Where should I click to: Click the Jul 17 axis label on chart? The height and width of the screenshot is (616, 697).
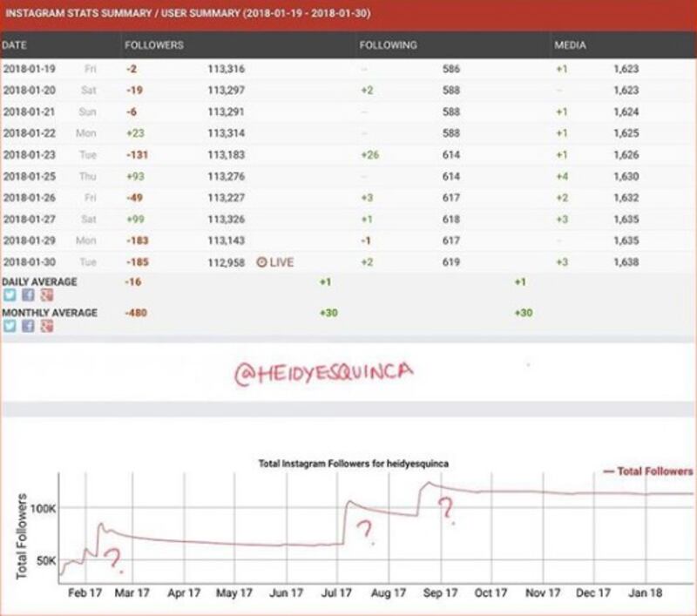336,592
